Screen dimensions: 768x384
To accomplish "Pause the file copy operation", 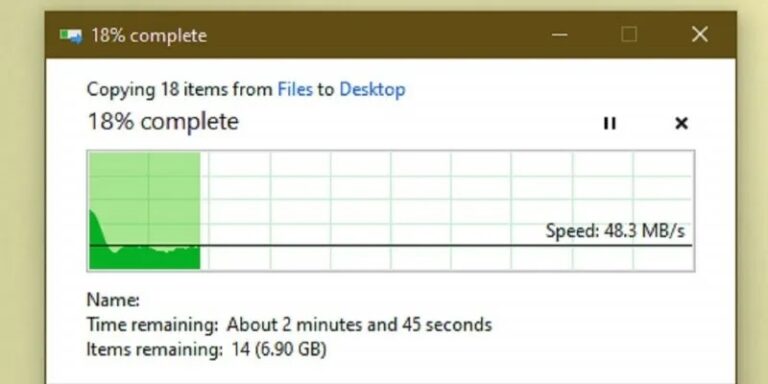I will (609, 123).
